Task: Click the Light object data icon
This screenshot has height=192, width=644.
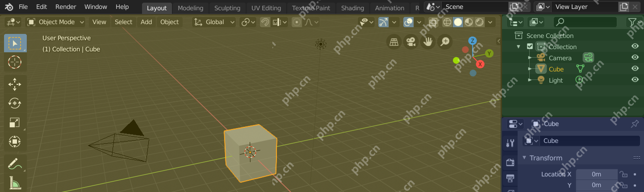Action: point(579,80)
